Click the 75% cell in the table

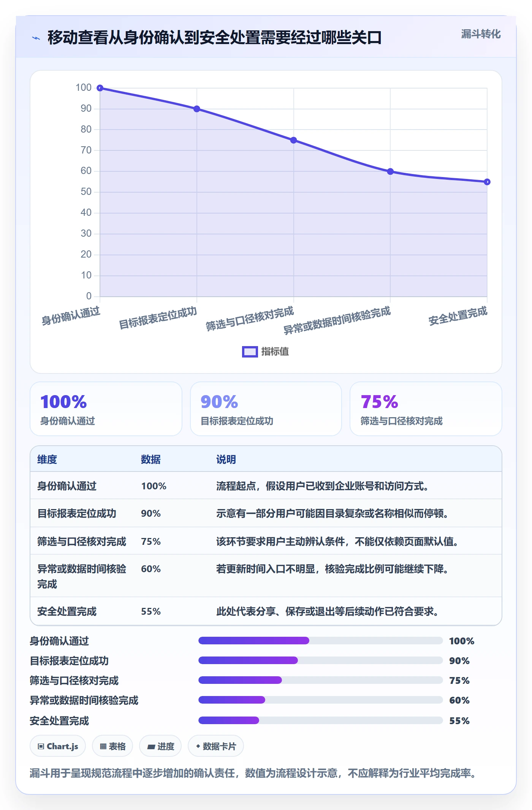pos(151,541)
